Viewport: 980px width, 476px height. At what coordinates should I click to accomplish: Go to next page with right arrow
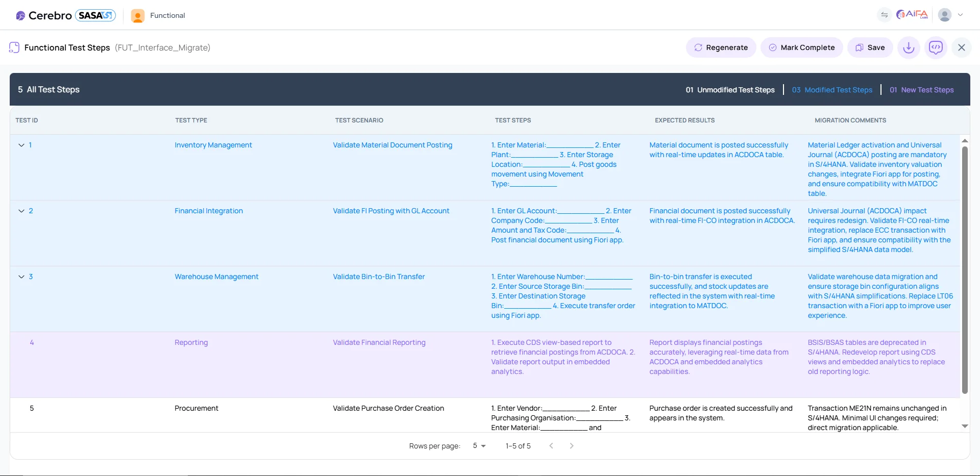(x=571, y=445)
